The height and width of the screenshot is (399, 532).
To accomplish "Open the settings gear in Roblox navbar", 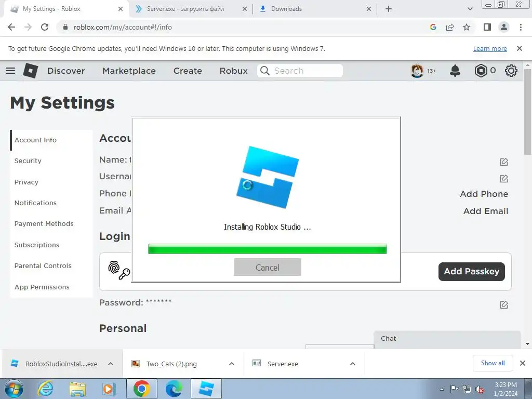I will click(x=511, y=71).
